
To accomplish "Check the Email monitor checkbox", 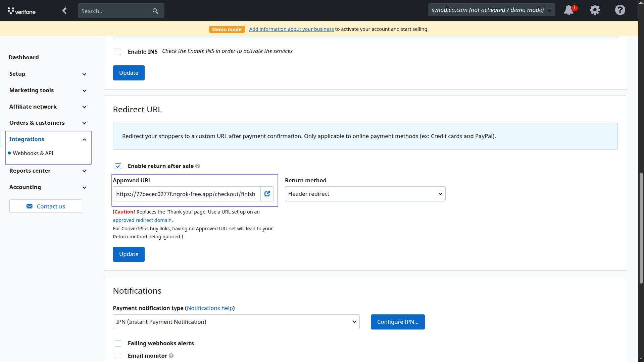I will click(x=118, y=356).
